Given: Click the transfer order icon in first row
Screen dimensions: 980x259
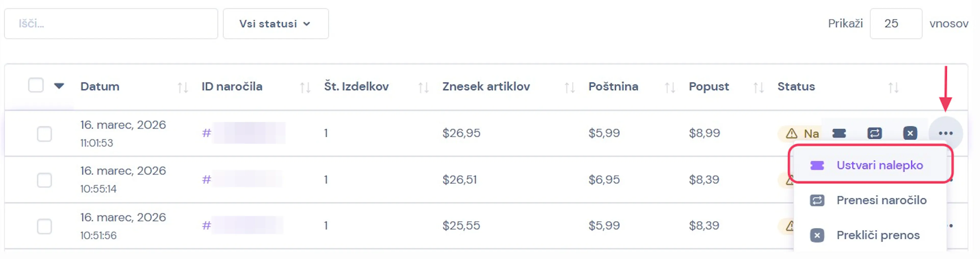Looking at the screenshot, I should (875, 133).
